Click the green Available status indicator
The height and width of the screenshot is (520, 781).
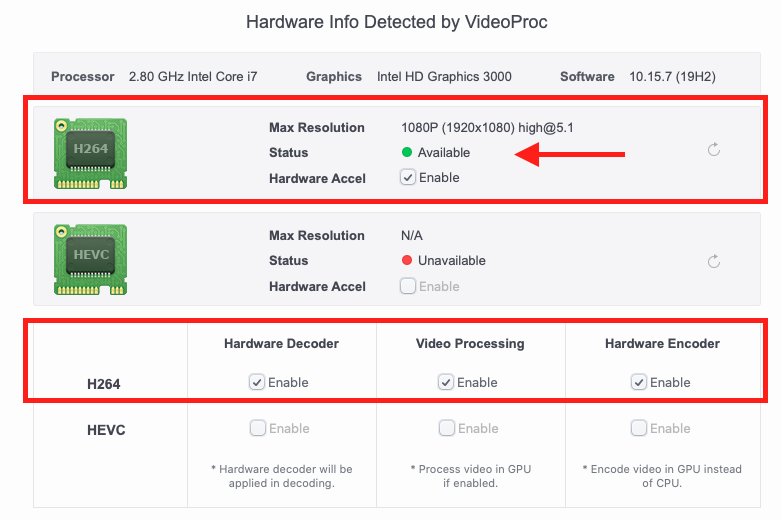coord(407,152)
